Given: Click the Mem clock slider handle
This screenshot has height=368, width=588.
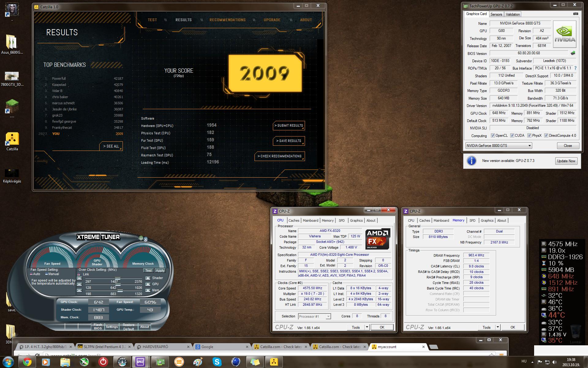Looking at the screenshot, I should (120, 290).
